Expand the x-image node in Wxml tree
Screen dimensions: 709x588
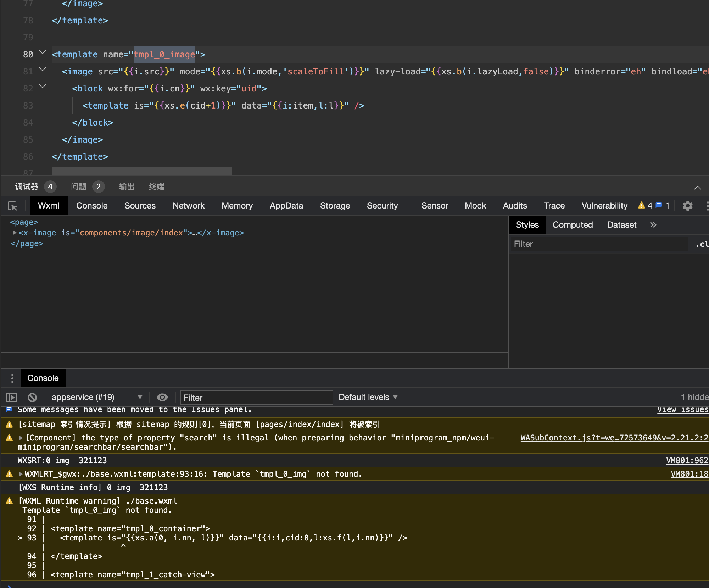click(x=15, y=233)
